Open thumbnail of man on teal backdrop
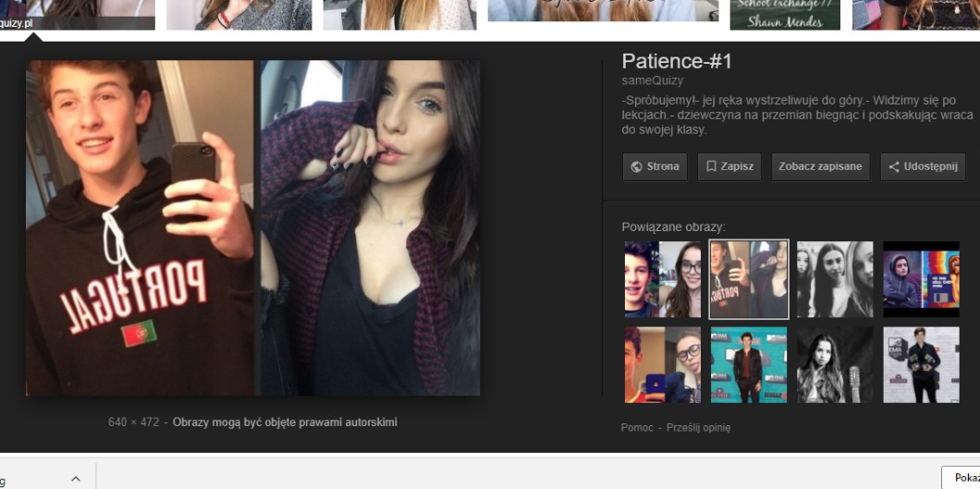The height and width of the screenshot is (489, 980). point(748,364)
